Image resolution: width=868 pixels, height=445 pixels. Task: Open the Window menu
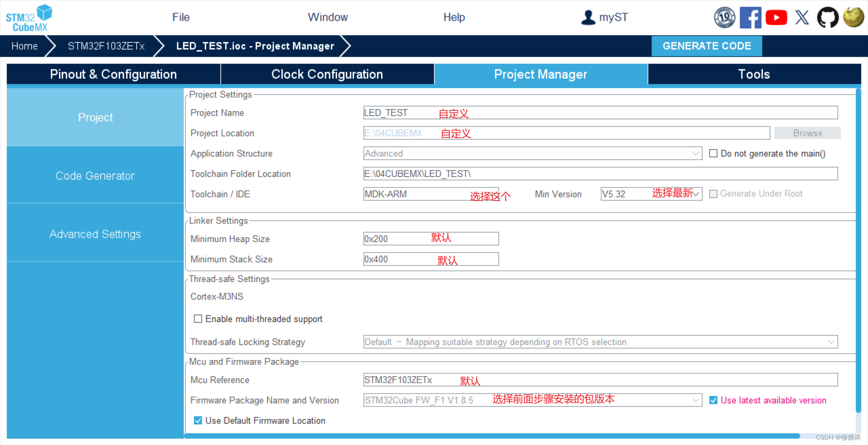(x=328, y=17)
